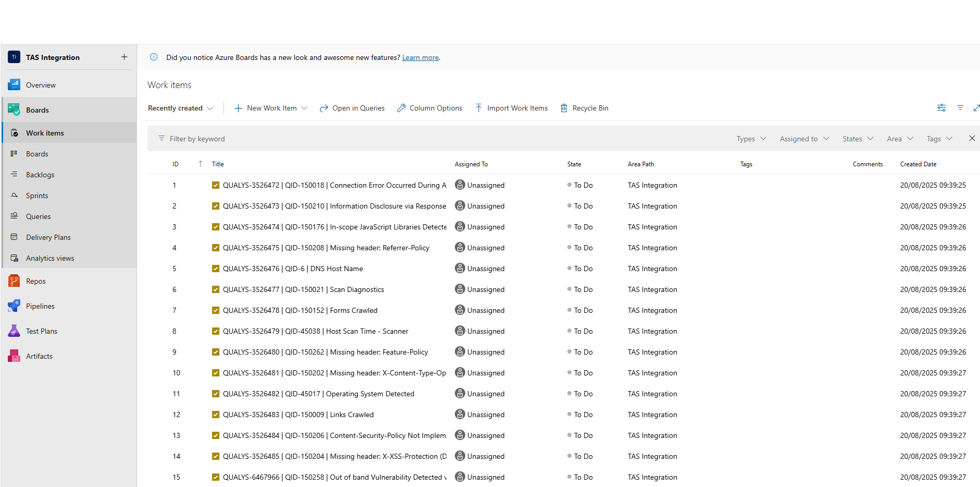Open work item QUALYS-3526482 Operating System Detected
The width and height of the screenshot is (980, 487).
318,394
